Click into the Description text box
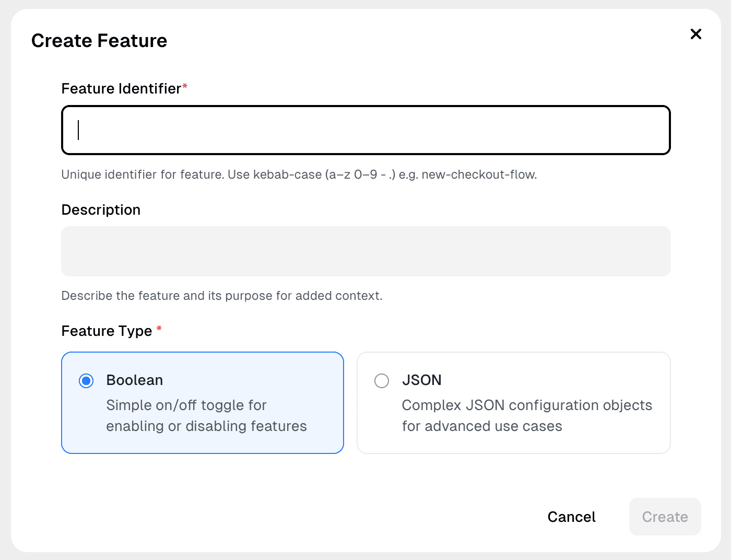 (365, 251)
